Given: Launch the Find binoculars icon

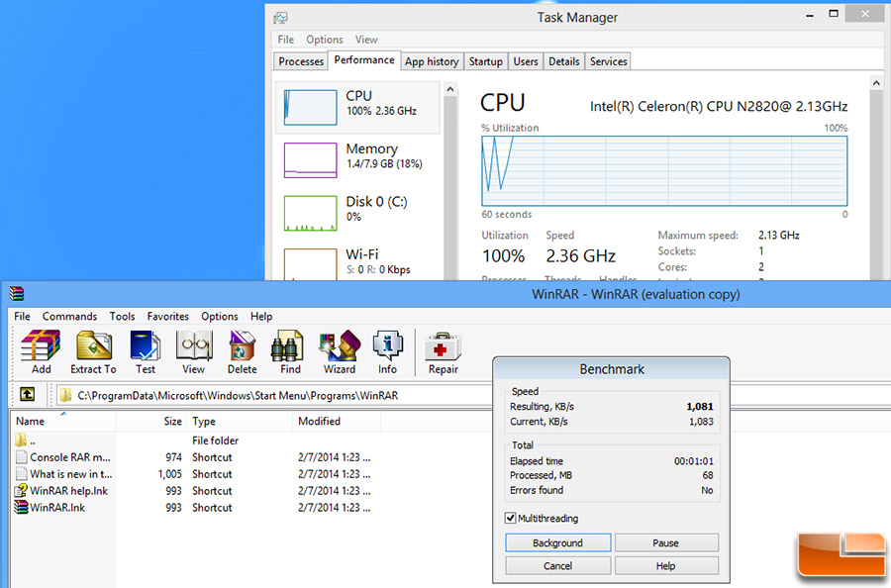Looking at the screenshot, I should (x=290, y=351).
